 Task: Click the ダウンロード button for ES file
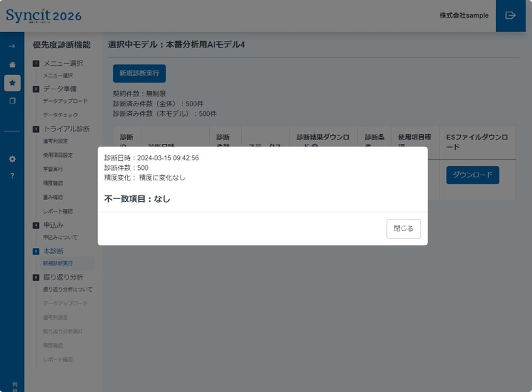click(x=472, y=175)
